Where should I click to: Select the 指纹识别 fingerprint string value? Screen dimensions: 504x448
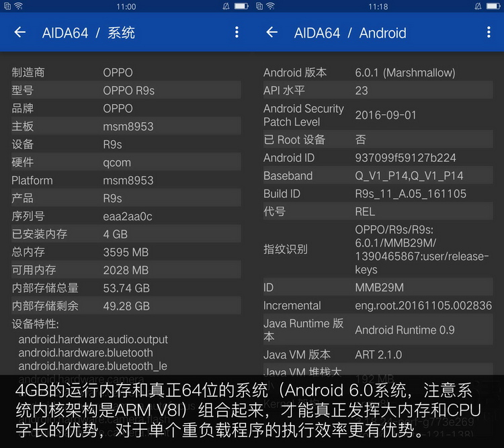422,250
